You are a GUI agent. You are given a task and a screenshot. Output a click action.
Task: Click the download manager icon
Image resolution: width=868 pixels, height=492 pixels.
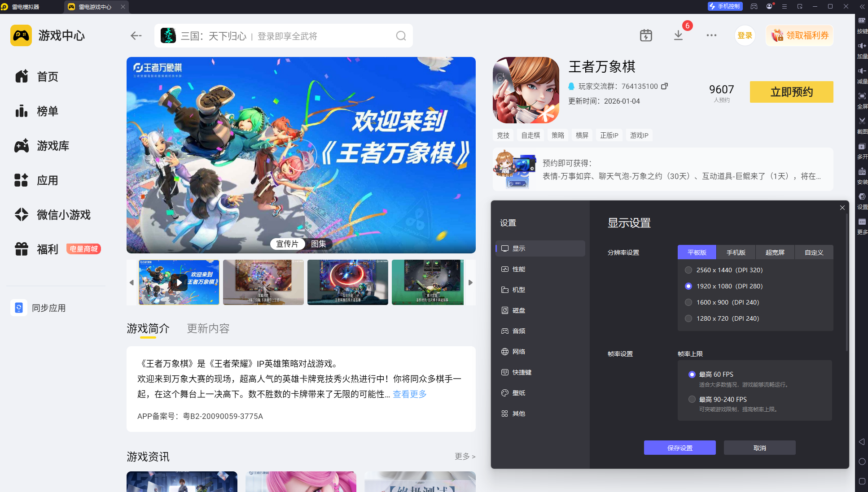tap(678, 35)
